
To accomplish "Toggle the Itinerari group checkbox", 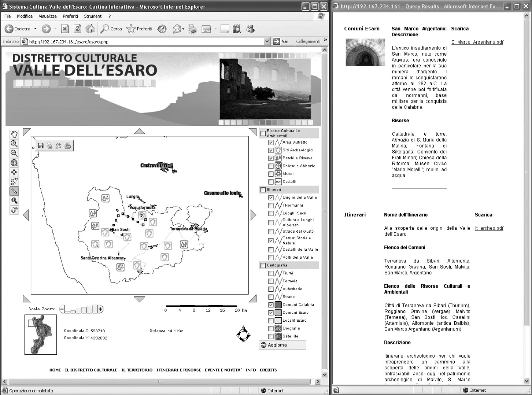I will click(x=263, y=190).
